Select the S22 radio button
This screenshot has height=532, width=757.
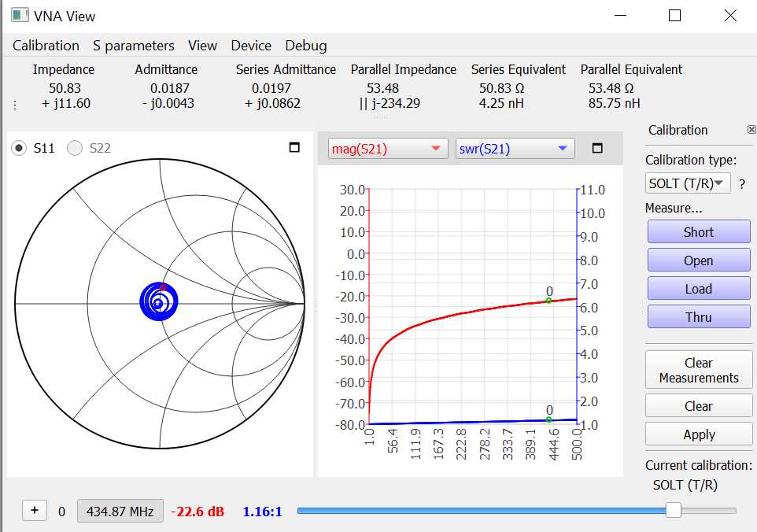click(74, 148)
